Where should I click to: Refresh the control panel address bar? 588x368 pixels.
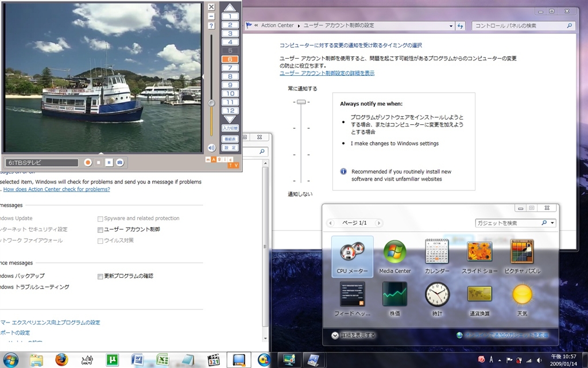point(460,26)
